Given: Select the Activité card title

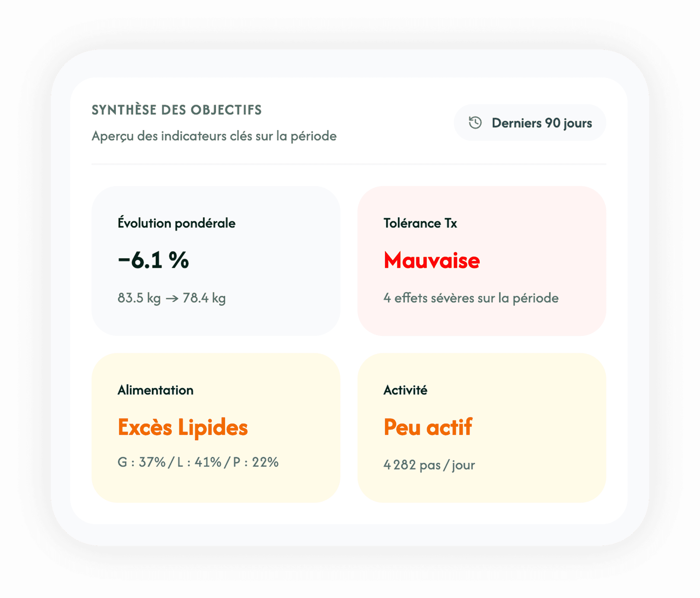Looking at the screenshot, I should (x=405, y=390).
